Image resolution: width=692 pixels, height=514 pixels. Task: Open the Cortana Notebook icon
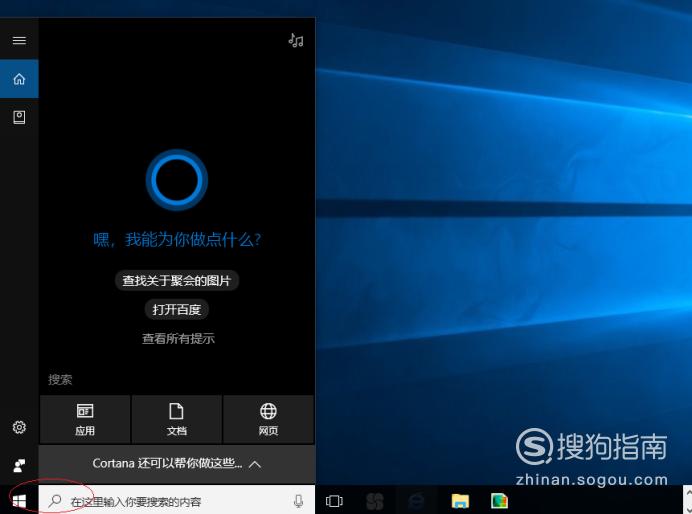pyautogui.click(x=19, y=117)
